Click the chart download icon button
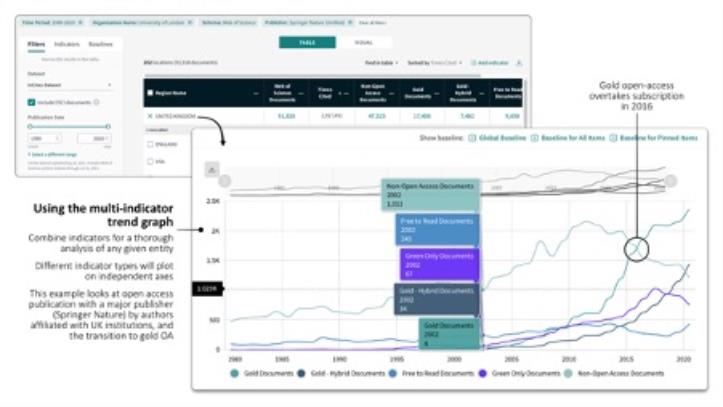723x407 pixels. (212, 170)
